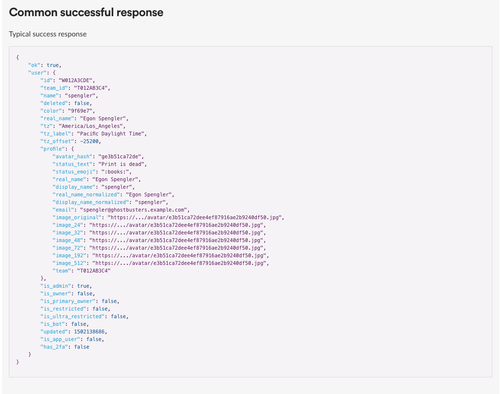The width and height of the screenshot is (500, 394).
Task: Click the "status_emoji": ":books:" line
Action: tap(92, 172)
